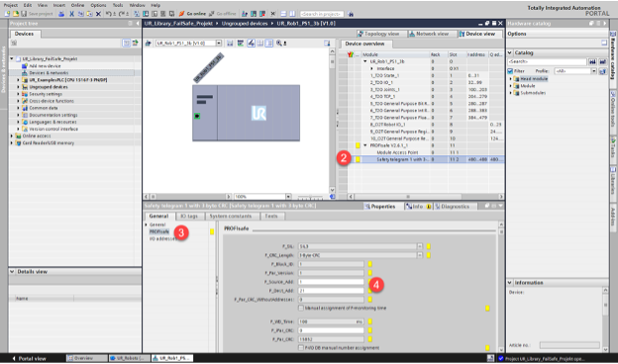Switch to the Network view tab
This screenshot has height=364, width=618.
pos(429,34)
